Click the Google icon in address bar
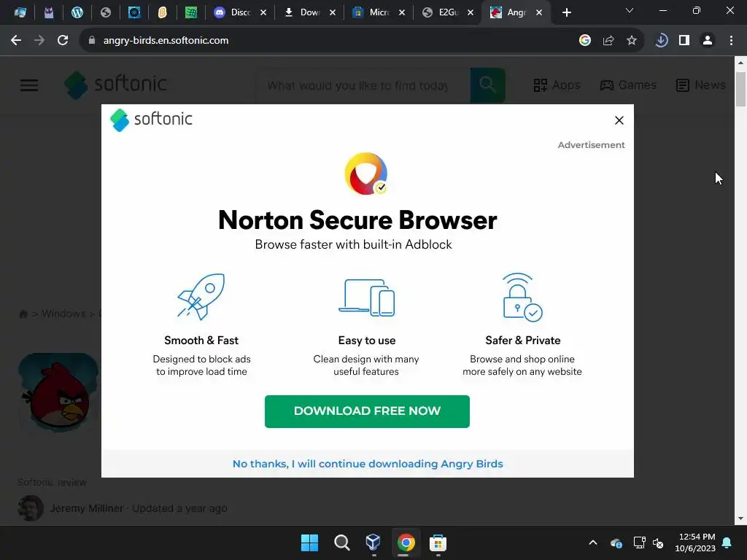The height and width of the screenshot is (560, 747). [585, 41]
